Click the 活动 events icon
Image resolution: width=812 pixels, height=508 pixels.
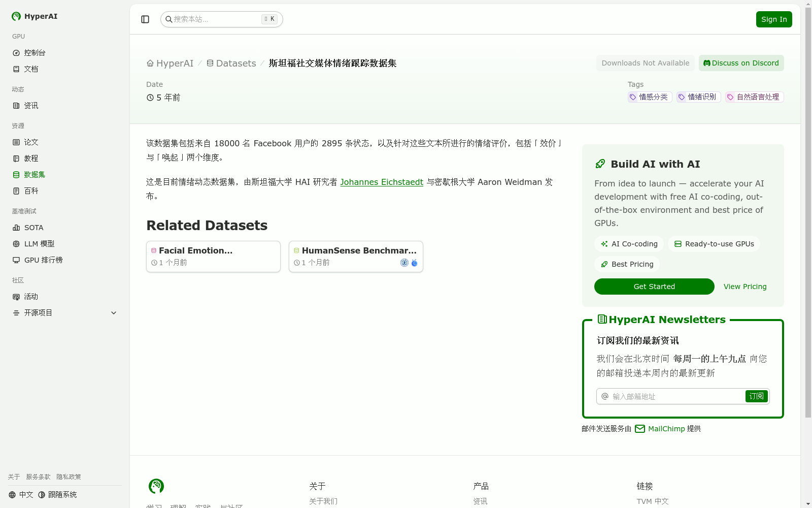[x=16, y=297]
